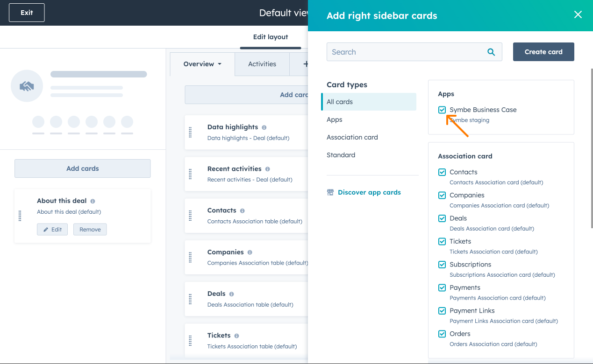This screenshot has width=593, height=364.
Task: Grab drag handle of Contacts card
Action: tap(190, 216)
